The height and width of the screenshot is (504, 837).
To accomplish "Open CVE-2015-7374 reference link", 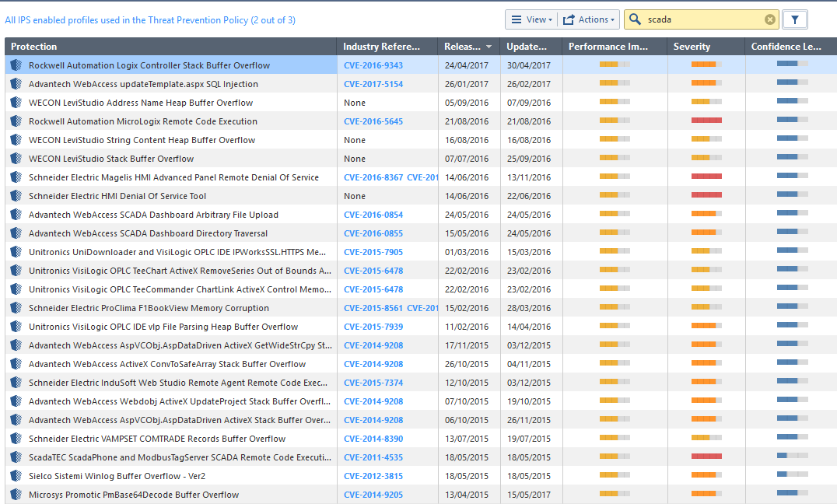I will (373, 383).
